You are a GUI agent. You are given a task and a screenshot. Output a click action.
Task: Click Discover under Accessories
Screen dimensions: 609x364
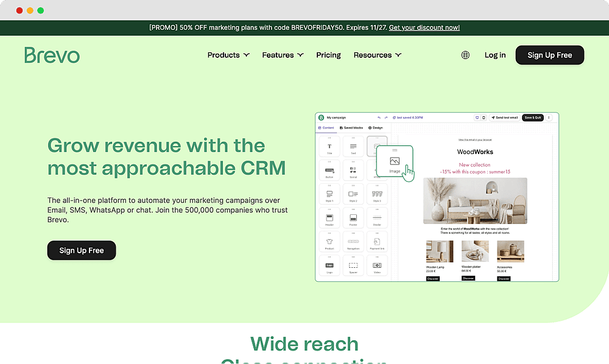(504, 279)
